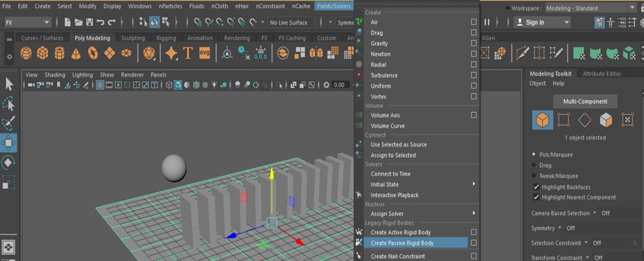Image resolution: width=644 pixels, height=261 pixels.
Task: Click the Multi-Component button
Action: click(585, 101)
